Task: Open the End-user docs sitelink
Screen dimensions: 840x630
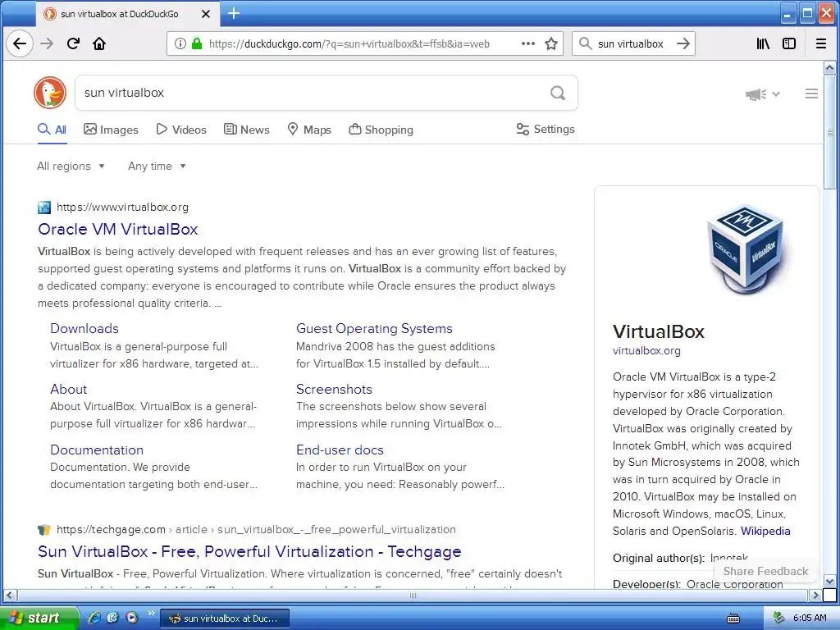Action: point(340,450)
